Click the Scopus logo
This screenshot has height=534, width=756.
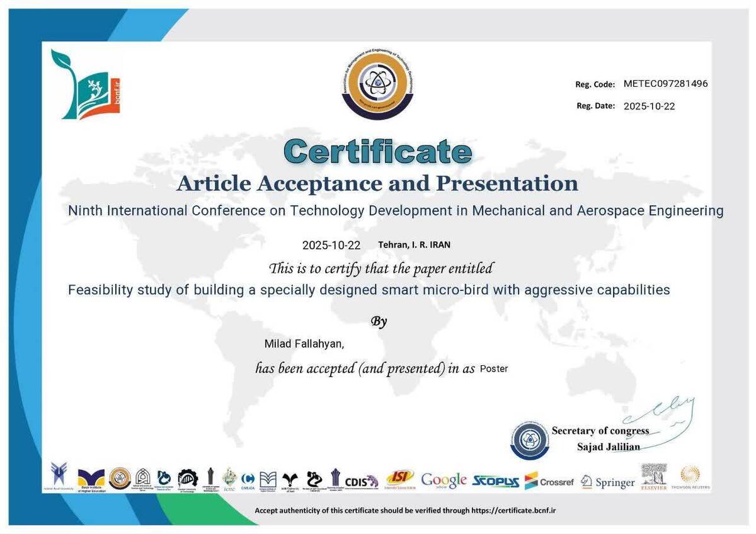click(x=496, y=482)
